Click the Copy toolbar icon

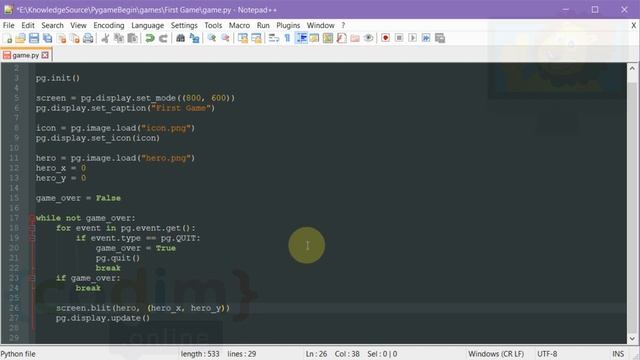[119, 38]
